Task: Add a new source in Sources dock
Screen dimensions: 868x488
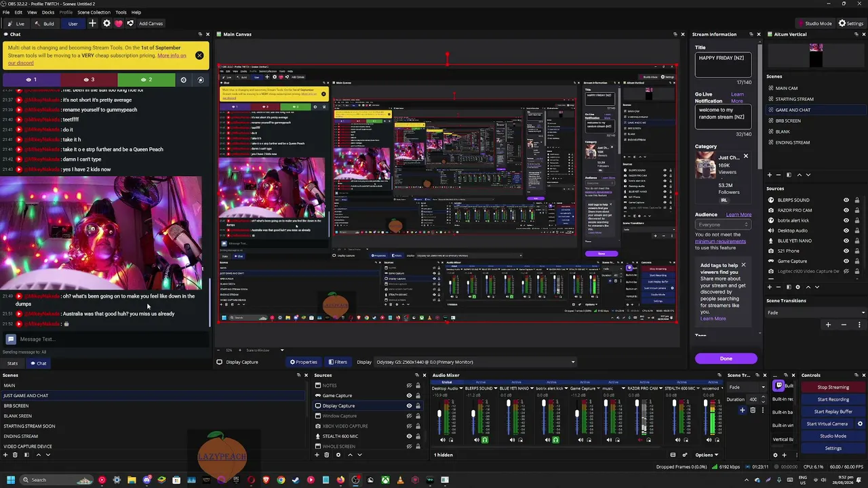Action: click(x=316, y=455)
